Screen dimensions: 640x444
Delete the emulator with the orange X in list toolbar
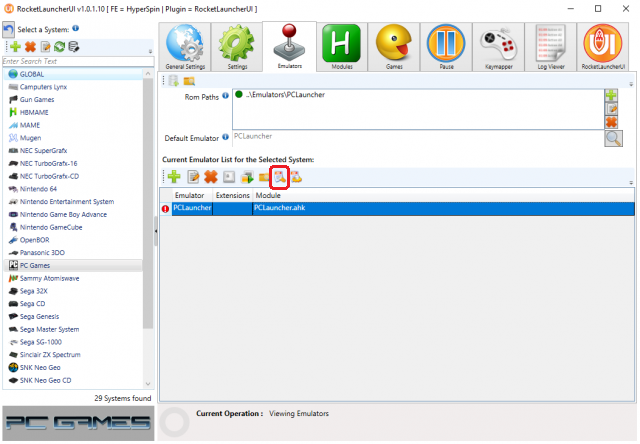click(x=211, y=177)
